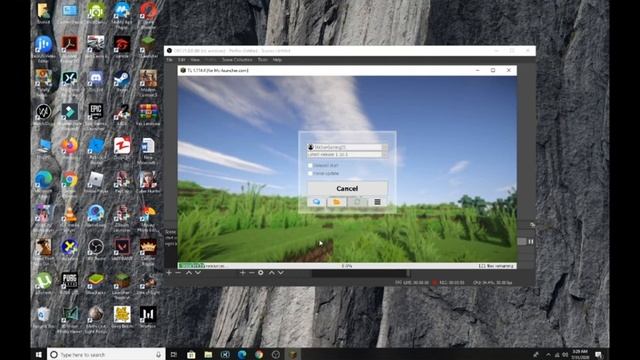The width and height of the screenshot is (640, 360).
Task: Open OBS Studio desktop shortcut
Action: click(96, 249)
